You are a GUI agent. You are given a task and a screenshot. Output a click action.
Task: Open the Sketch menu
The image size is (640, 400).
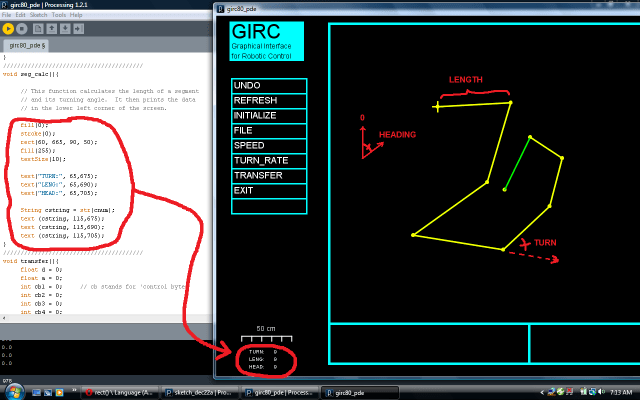pos(38,15)
